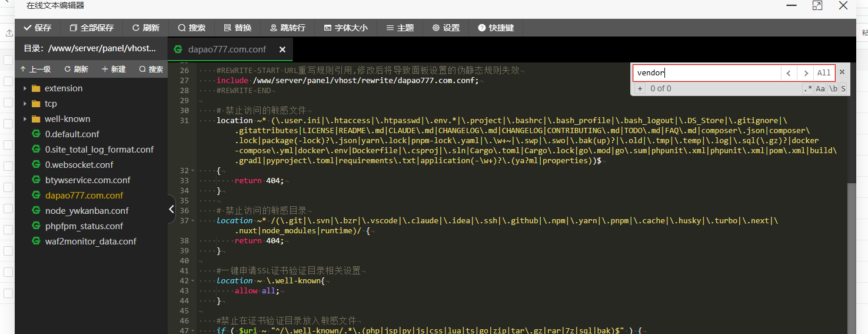Toggle regex search option
Screen dimensions: 868x334
(807, 89)
